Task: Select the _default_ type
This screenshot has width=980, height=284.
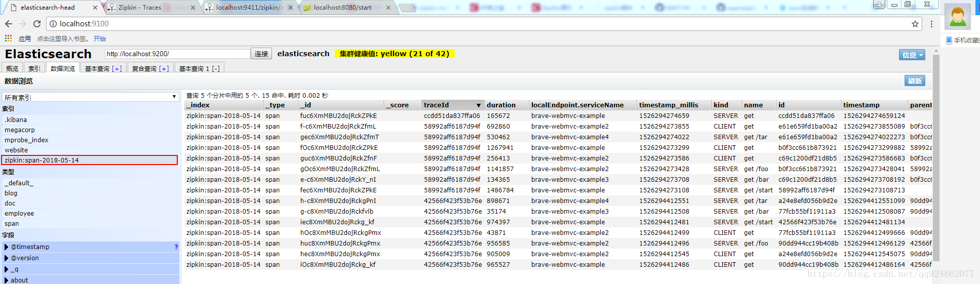Action: (x=90, y=183)
